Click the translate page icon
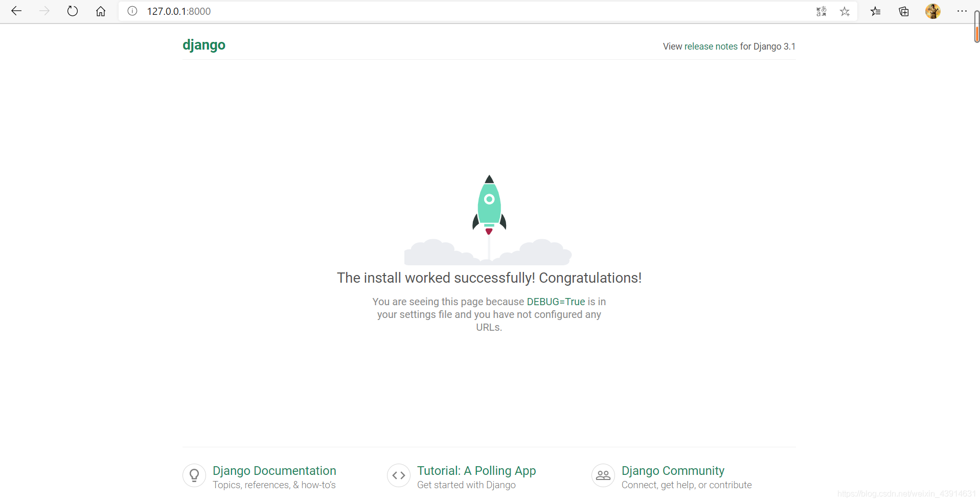The image size is (980, 503). (x=822, y=11)
